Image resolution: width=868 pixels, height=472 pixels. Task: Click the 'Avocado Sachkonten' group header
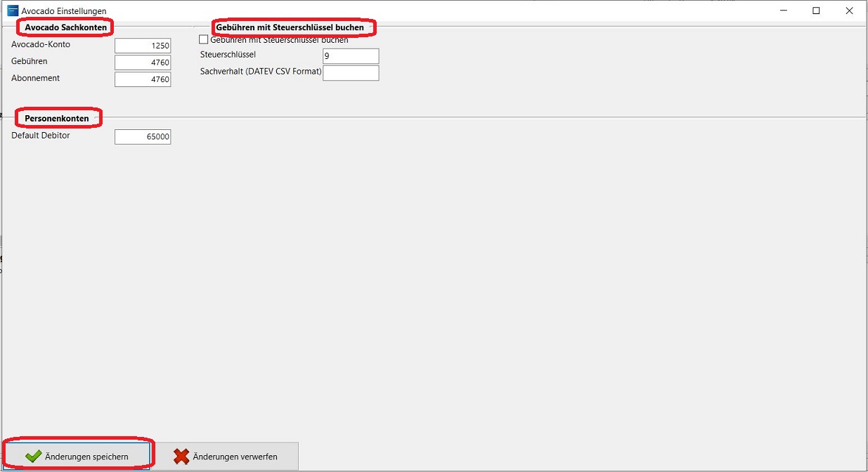pos(66,27)
